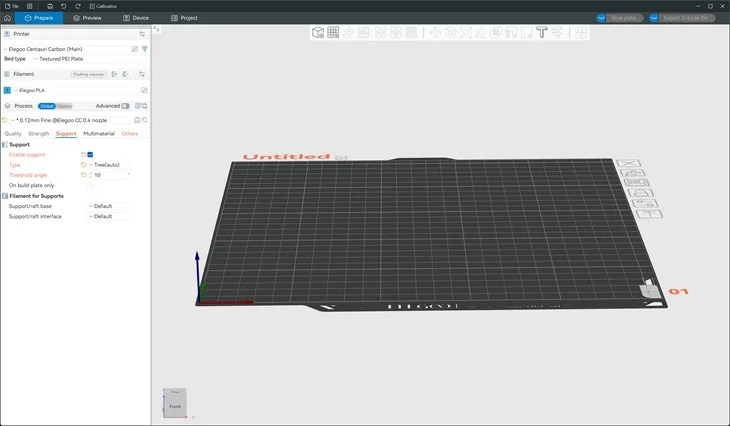Viewport: 730px width, 426px height.
Task: Reset Enable support to default value
Action: tap(83, 155)
